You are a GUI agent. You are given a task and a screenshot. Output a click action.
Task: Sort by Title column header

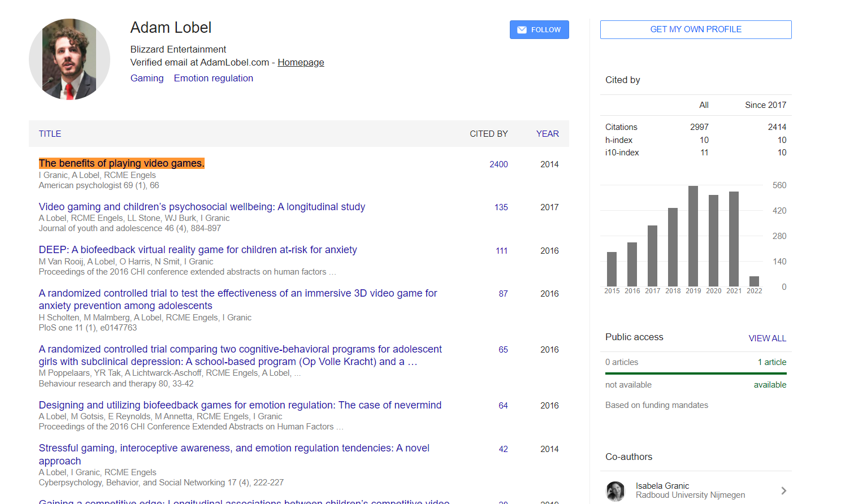(50, 134)
